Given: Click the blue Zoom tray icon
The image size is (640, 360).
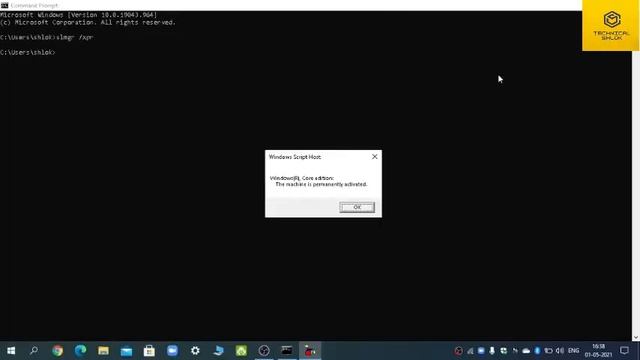Looking at the screenshot, I should (x=481, y=351).
